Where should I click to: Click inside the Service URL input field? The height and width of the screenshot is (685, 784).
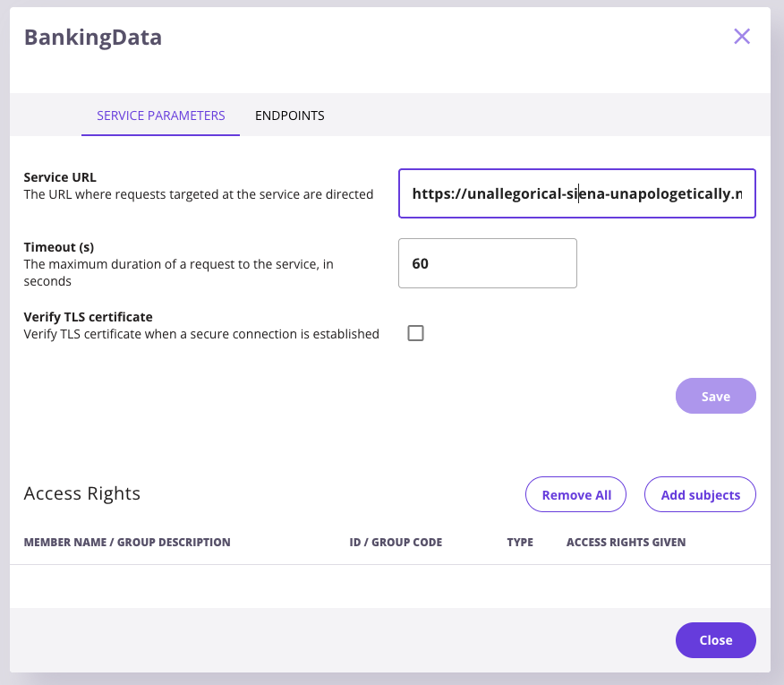click(577, 193)
